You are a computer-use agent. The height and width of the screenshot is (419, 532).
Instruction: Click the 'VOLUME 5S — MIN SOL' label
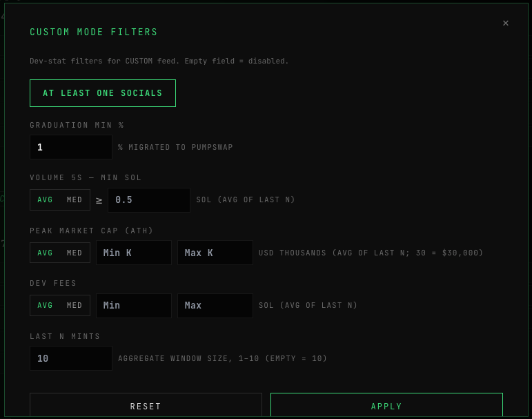click(x=86, y=177)
